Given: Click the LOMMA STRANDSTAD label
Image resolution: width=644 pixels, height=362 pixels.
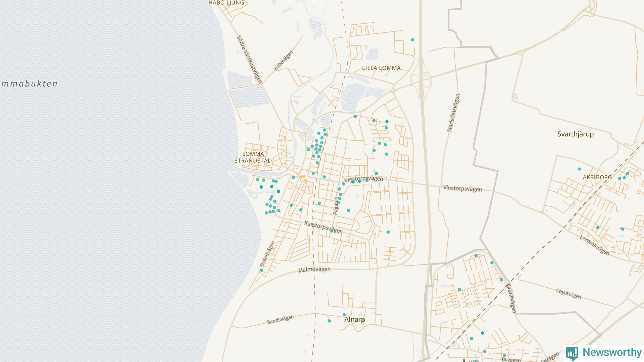Looking at the screenshot, I should pos(253,157).
